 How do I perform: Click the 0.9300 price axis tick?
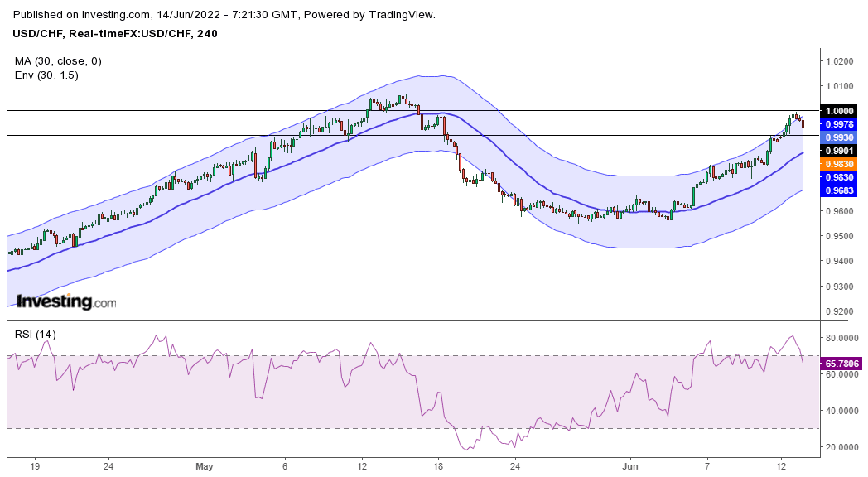[x=839, y=287]
